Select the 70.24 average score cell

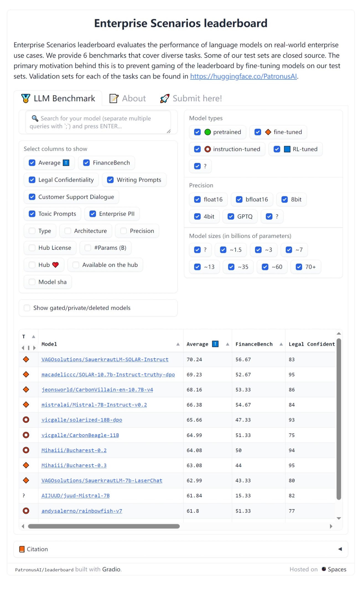coord(207,359)
